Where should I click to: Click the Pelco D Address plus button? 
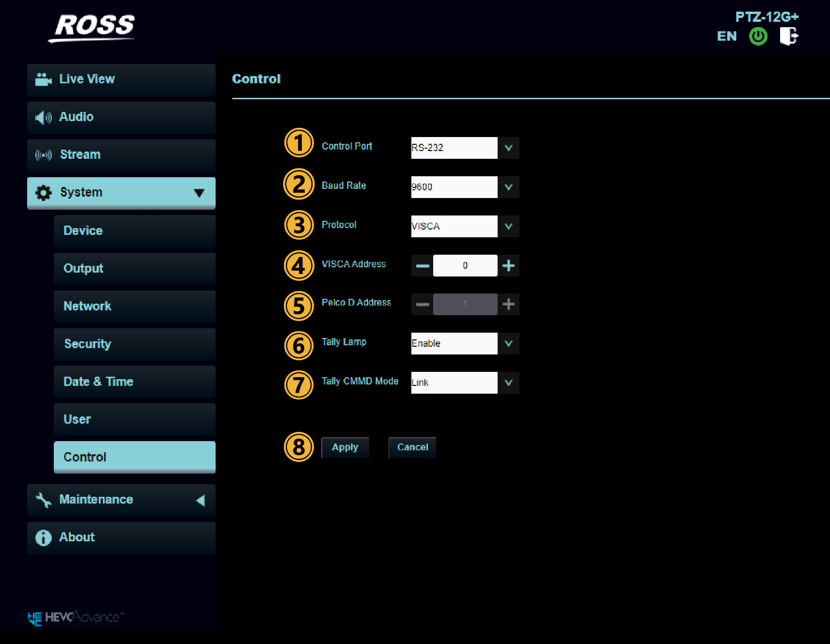tap(508, 304)
